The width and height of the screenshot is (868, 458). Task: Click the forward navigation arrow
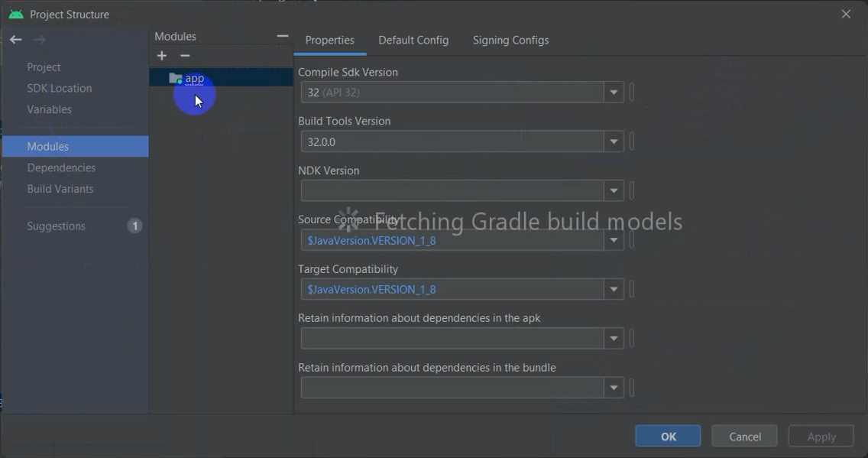tap(39, 39)
